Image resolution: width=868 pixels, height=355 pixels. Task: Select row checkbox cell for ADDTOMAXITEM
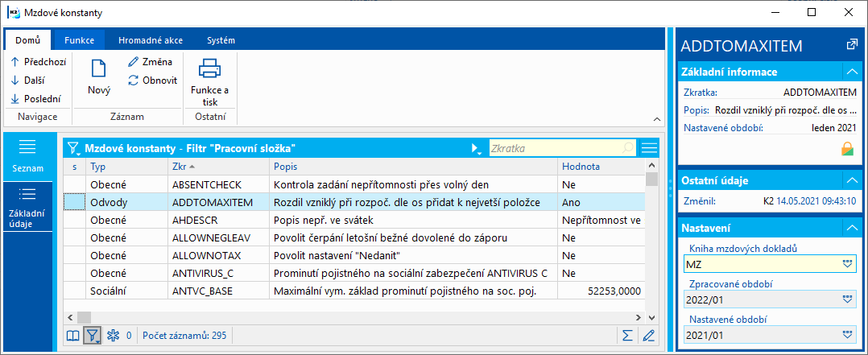[x=73, y=202]
